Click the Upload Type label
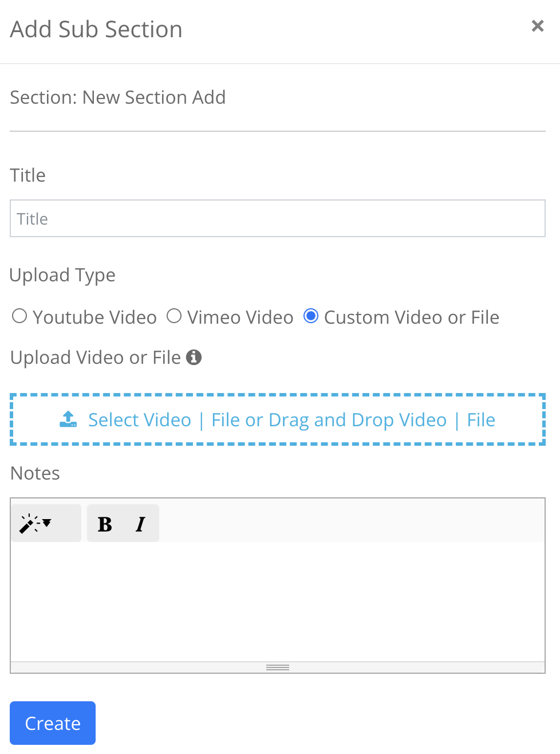 (x=62, y=276)
